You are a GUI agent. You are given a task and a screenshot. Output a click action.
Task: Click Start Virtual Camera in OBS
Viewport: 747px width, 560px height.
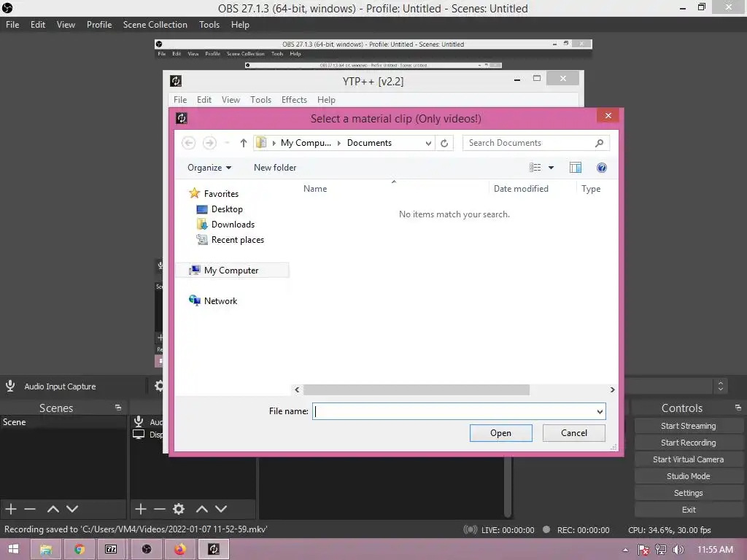pos(689,459)
